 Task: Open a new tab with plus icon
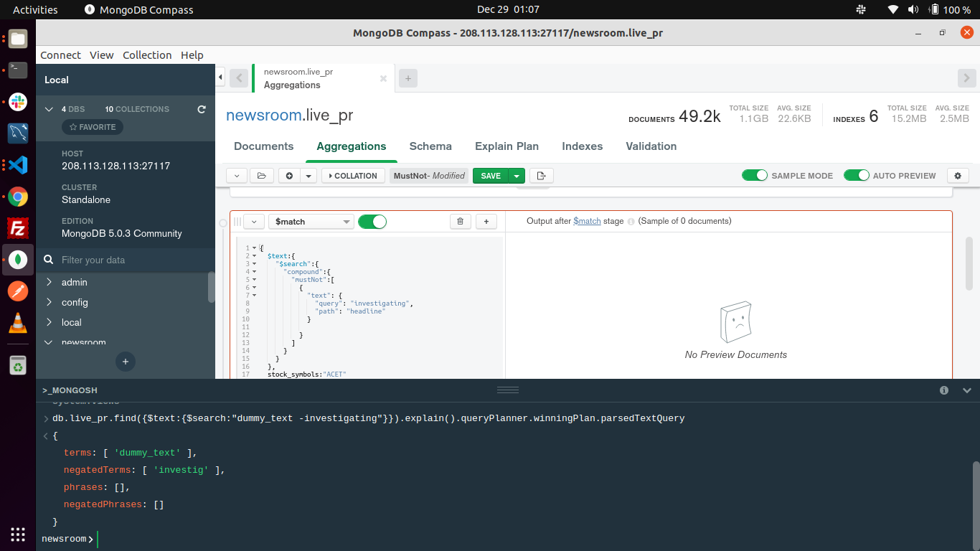point(407,78)
